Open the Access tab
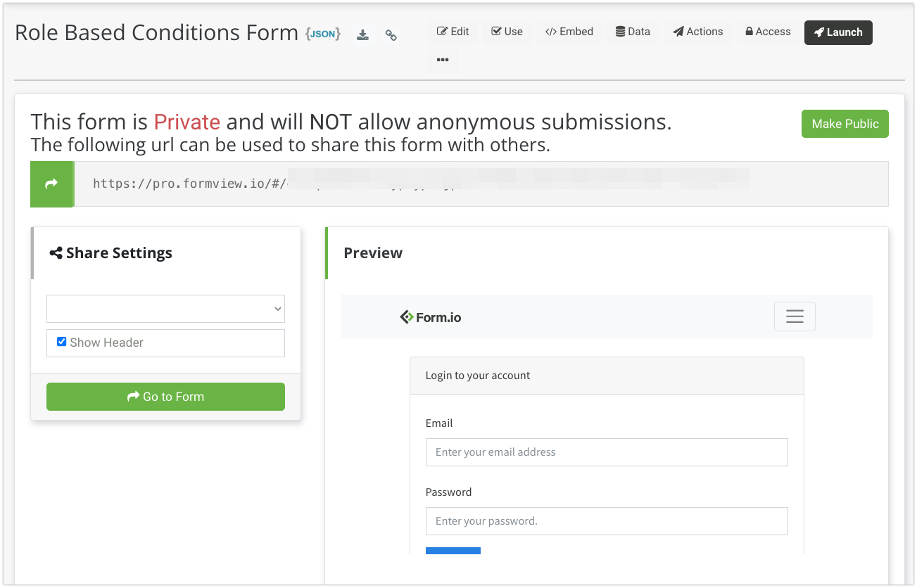Screen dimensions: 917x588 pos(767,32)
